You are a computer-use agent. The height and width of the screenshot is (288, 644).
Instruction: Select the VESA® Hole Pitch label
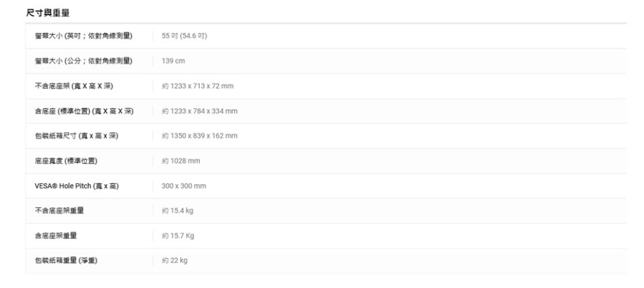pyautogui.click(x=76, y=186)
